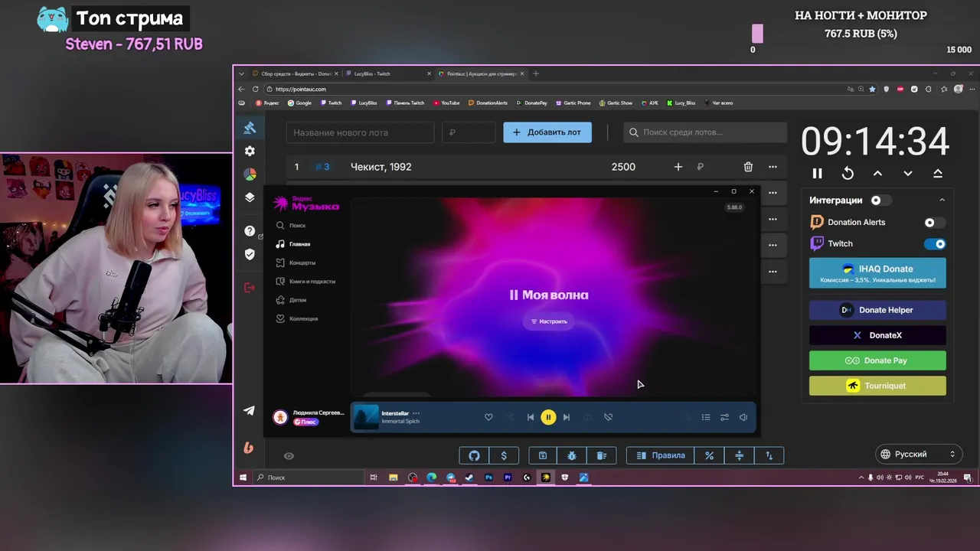Disable the Twitch integration toggle
The image size is (980, 551).
point(935,244)
